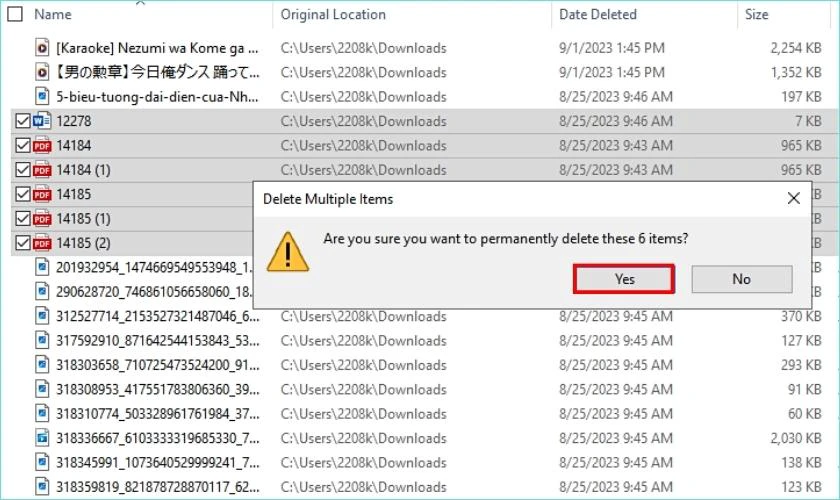This screenshot has height=500, width=840.
Task: Uncheck the checkbox for 14185 (2)
Action: 22,243
